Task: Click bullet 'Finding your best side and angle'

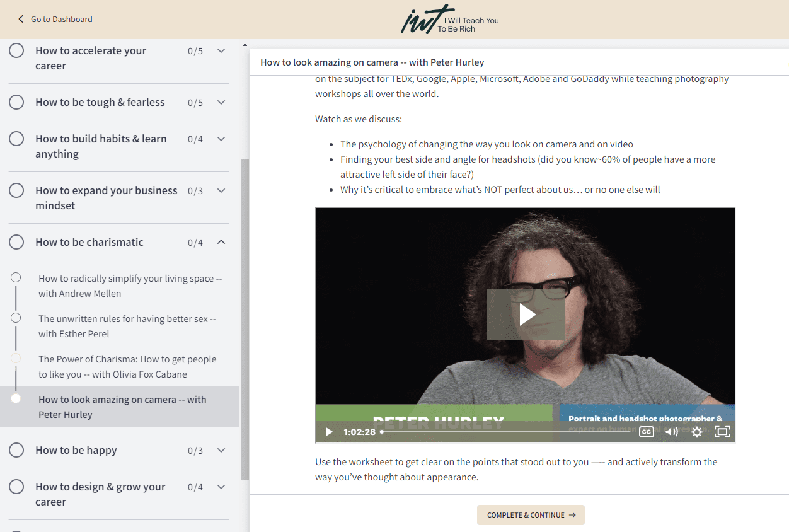Action: point(528,167)
